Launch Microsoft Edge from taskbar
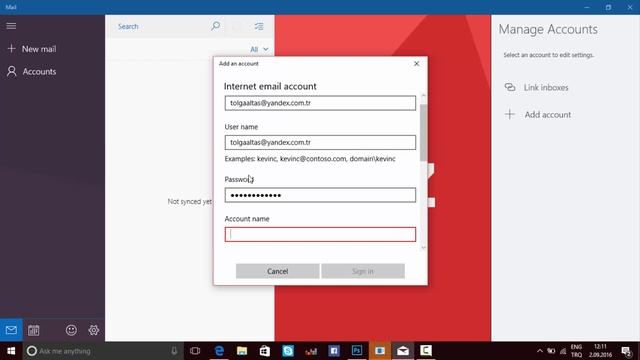 (x=219, y=351)
